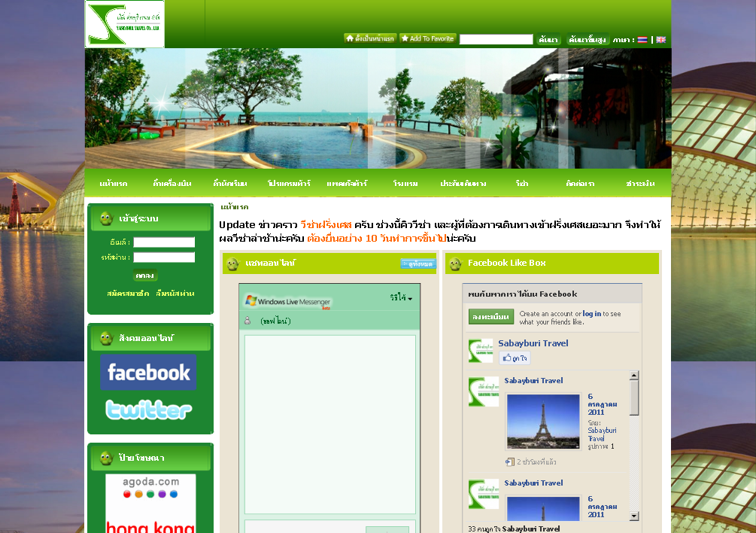The height and width of the screenshot is (533, 756).
Task: Click the ดูทั้งหมด view-all button in chat panel
Action: click(x=418, y=263)
